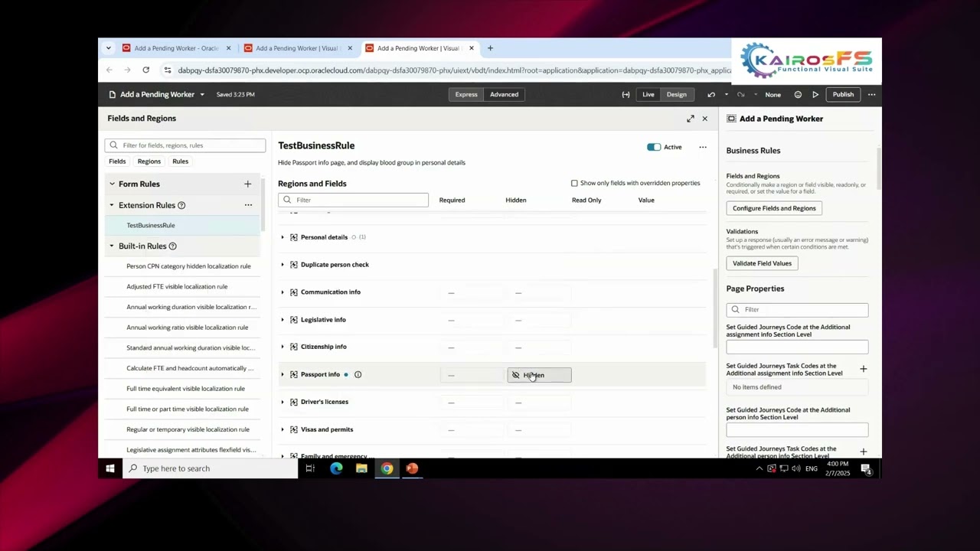The width and height of the screenshot is (980, 551).
Task: Click Validate Field Values button
Action: point(762,263)
